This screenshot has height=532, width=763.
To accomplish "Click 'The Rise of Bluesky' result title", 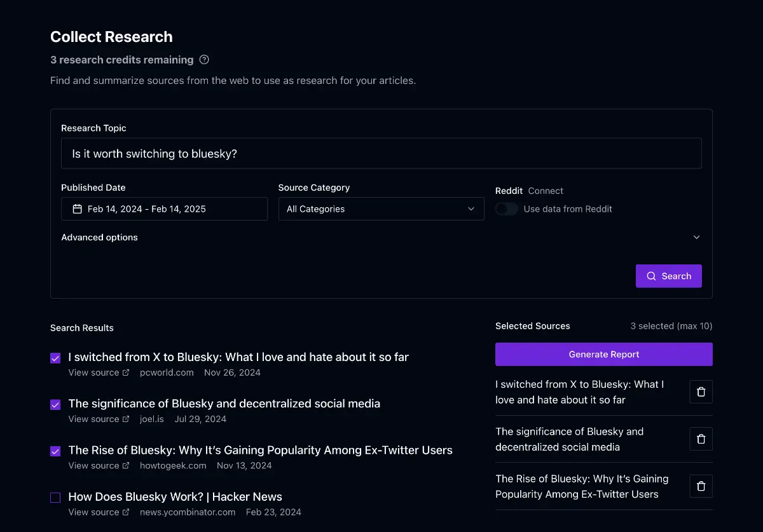I will [261, 450].
